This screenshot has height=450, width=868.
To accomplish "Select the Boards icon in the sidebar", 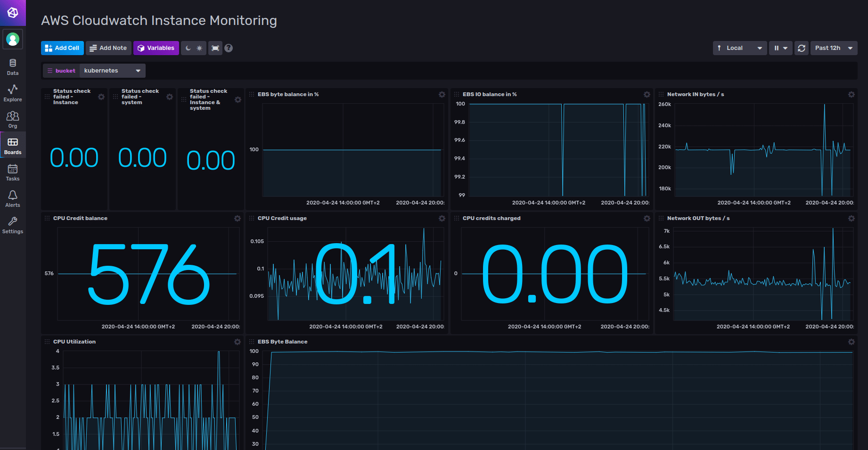I will pyautogui.click(x=12, y=145).
